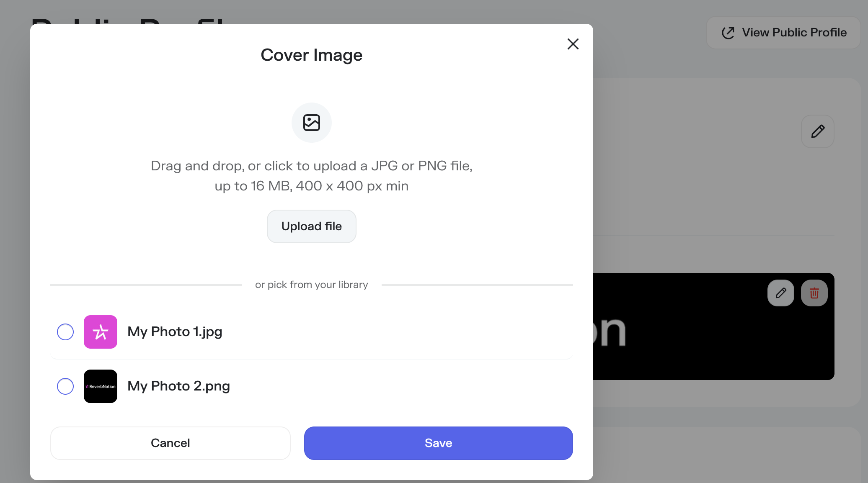Image resolution: width=868 pixels, height=483 pixels.
Task: Open View Public Profile
Action: (x=783, y=33)
